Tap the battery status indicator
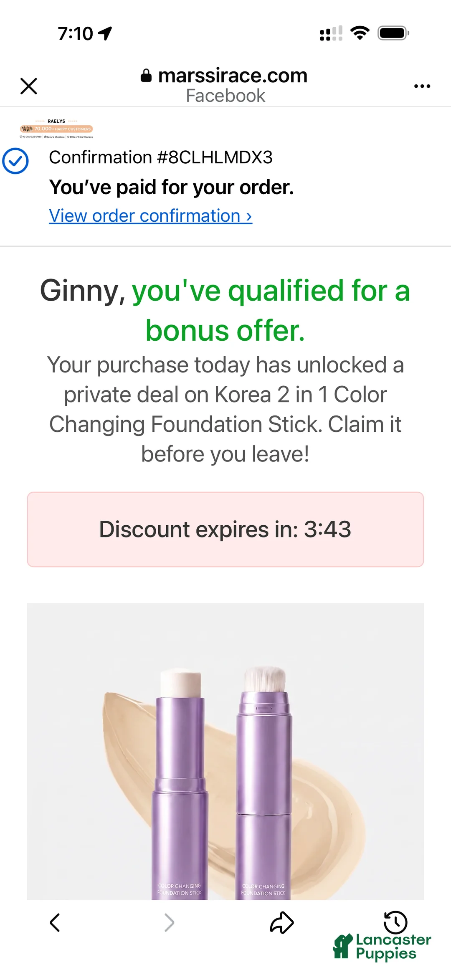451x980 pixels. [x=393, y=33]
